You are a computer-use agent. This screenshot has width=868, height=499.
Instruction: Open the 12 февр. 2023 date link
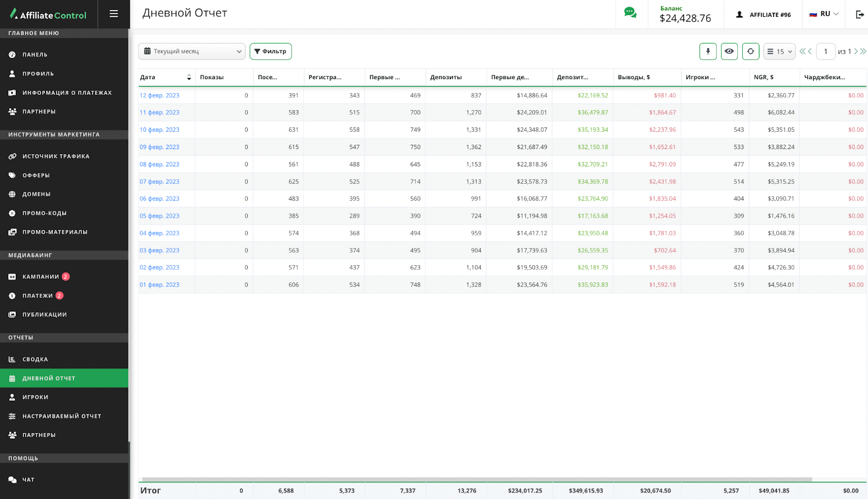click(159, 95)
